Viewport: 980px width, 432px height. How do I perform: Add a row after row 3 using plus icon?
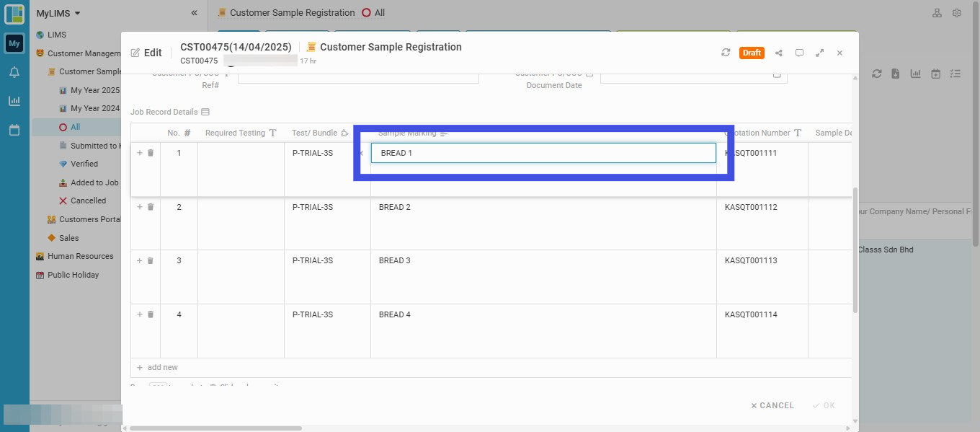point(140,260)
